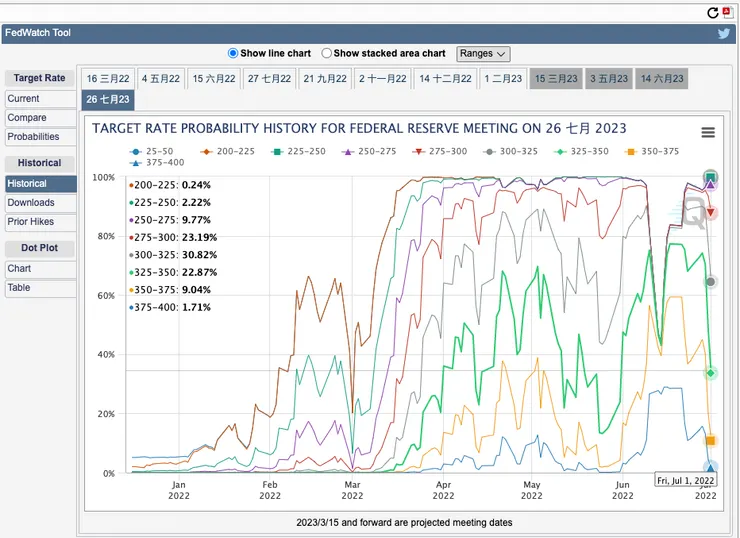Toggle the 350-375 series in legend

click(x=652, y=151)
